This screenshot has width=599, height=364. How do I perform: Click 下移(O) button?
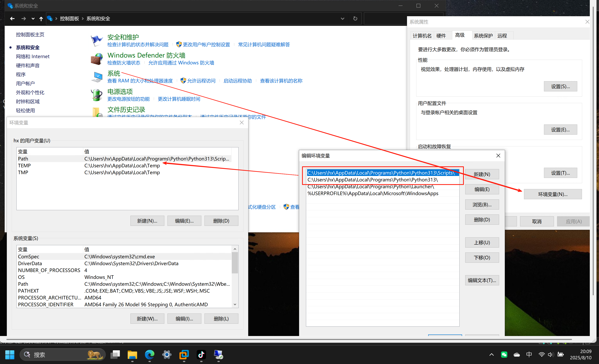click(482, 258)
